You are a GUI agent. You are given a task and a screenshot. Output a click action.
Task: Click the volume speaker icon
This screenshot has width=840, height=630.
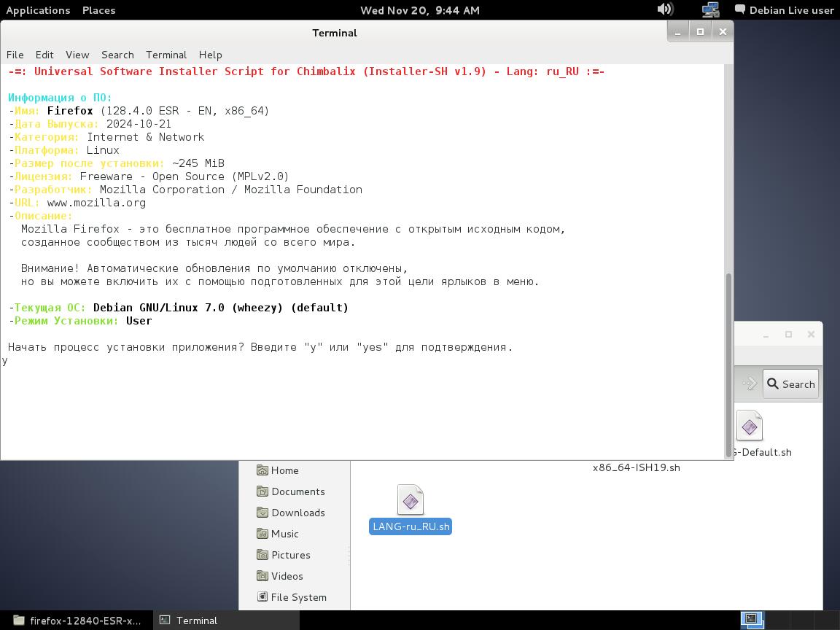[x=665, y=9]
